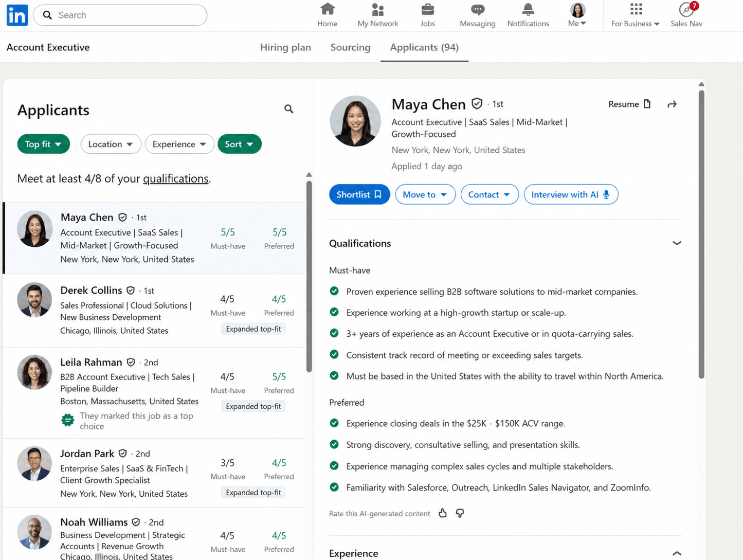Switch to Hiring plan tab

coord(285,47)
